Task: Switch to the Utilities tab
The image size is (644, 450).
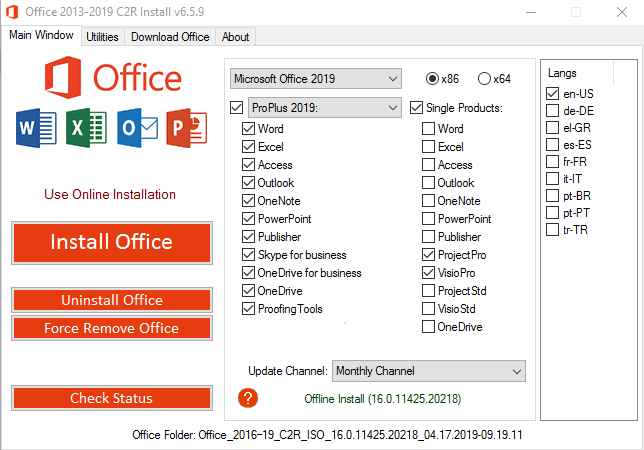Action: 102,37
